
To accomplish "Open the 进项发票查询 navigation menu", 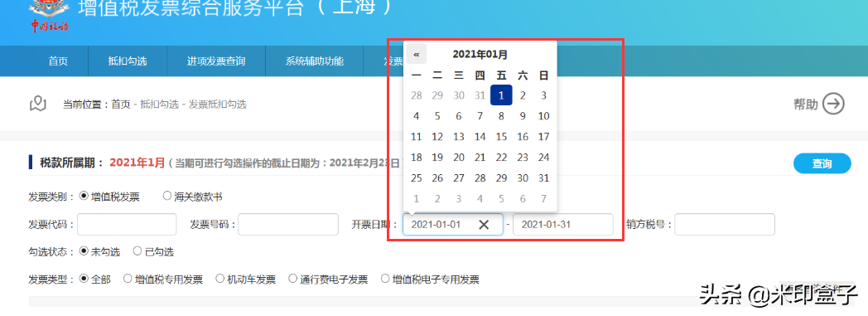I will 216,61.
